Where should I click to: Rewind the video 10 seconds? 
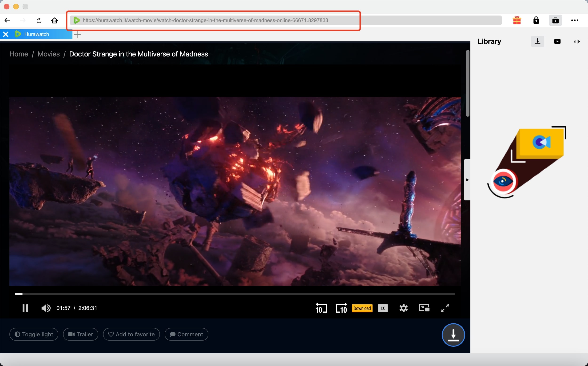(x=321, y=308)
